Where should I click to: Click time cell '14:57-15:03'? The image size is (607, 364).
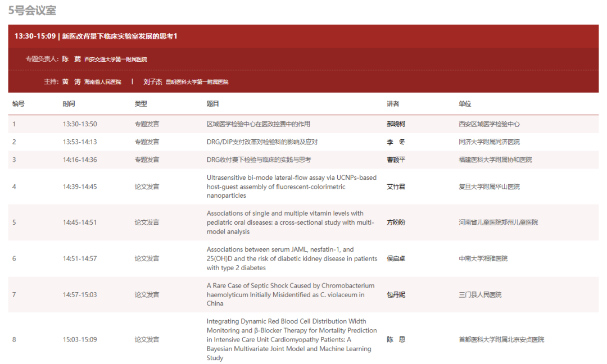coord(80,295)
